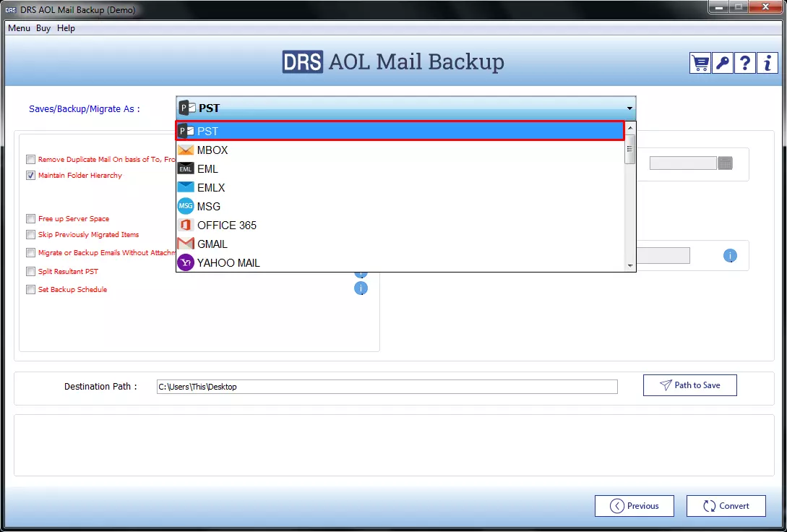Click the Destination Path text field
The height and width of the screenshot is (532, 787).
[x=387, y=387]
